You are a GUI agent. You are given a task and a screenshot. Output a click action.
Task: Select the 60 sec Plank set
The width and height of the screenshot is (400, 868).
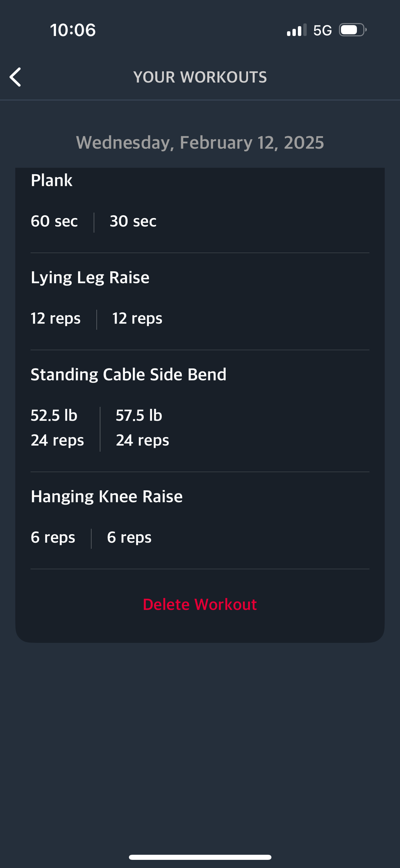54,221
